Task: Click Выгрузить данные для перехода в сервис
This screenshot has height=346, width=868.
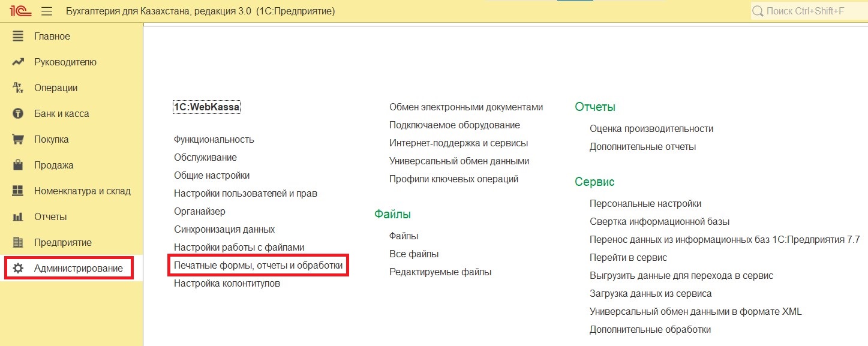Action: [681, 275]
